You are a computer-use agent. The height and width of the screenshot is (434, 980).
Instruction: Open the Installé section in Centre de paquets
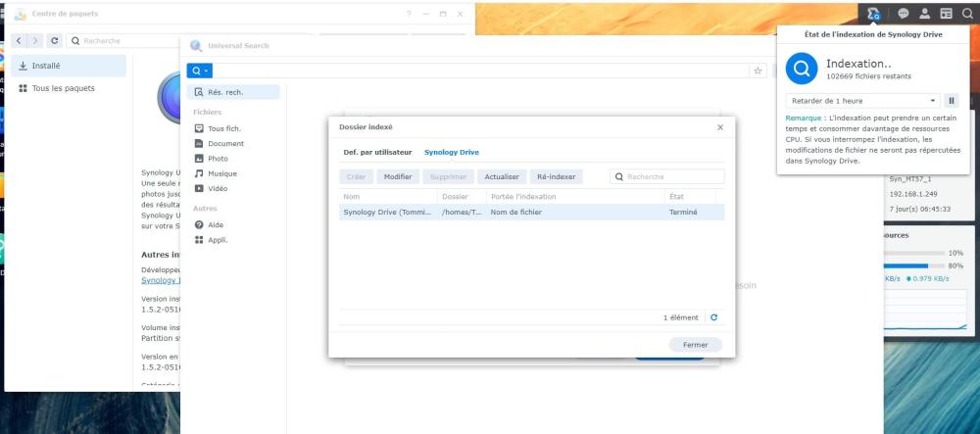pyautogui.click(x=69, y=66)
